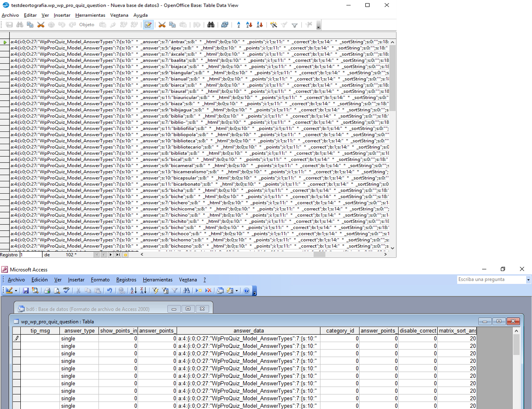Sort descending in OpenOffice toolbar
This screenshot has height=409, width=532.
coord(260,25)
